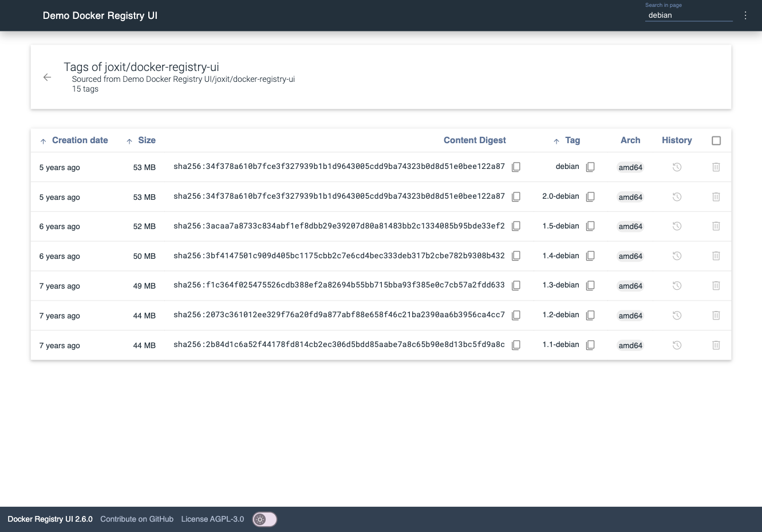
Task: Copy the 2.0-debian tag name
Action: (x=590, y=196)
